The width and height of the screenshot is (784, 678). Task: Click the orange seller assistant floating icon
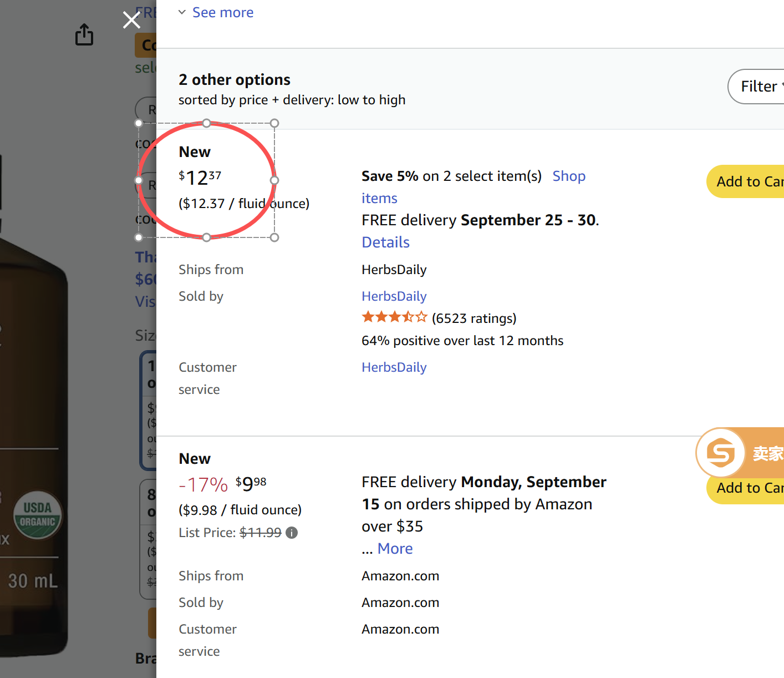[x=721, y=453]
